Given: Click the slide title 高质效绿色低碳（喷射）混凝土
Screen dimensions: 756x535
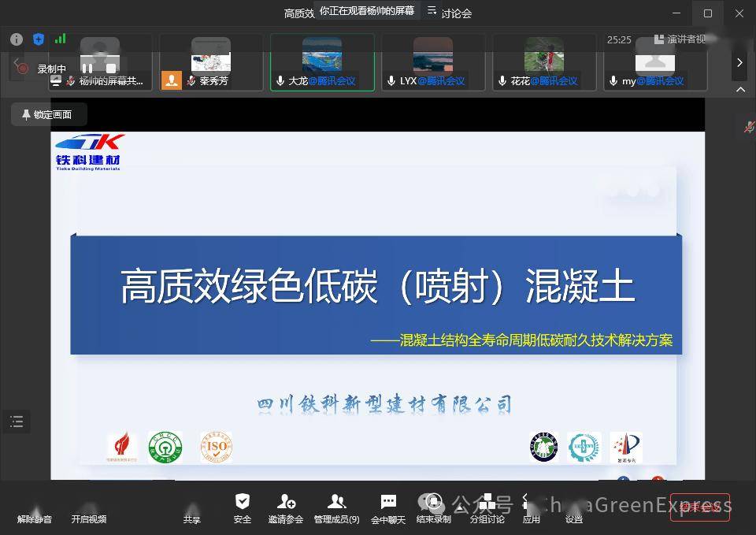Looking at the screenshot, I should (x=377, y=285).
